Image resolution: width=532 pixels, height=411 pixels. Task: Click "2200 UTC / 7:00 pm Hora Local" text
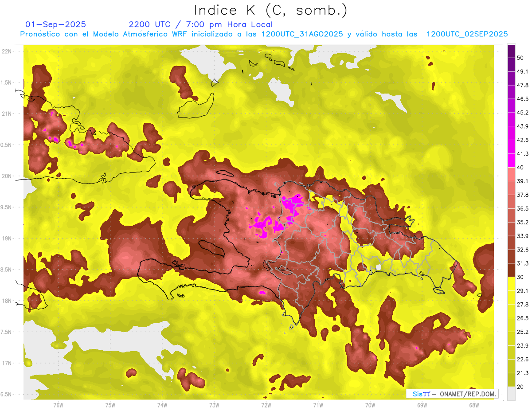click(200, 24)
